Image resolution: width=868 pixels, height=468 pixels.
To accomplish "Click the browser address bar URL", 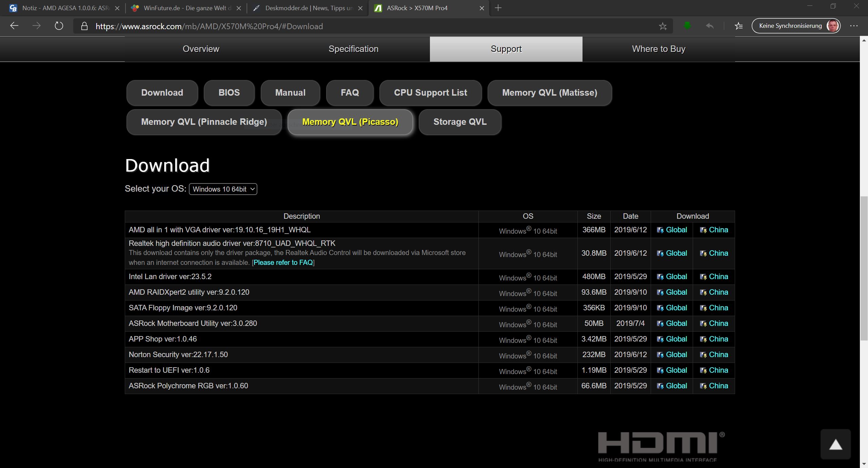I will pos(209,26).
